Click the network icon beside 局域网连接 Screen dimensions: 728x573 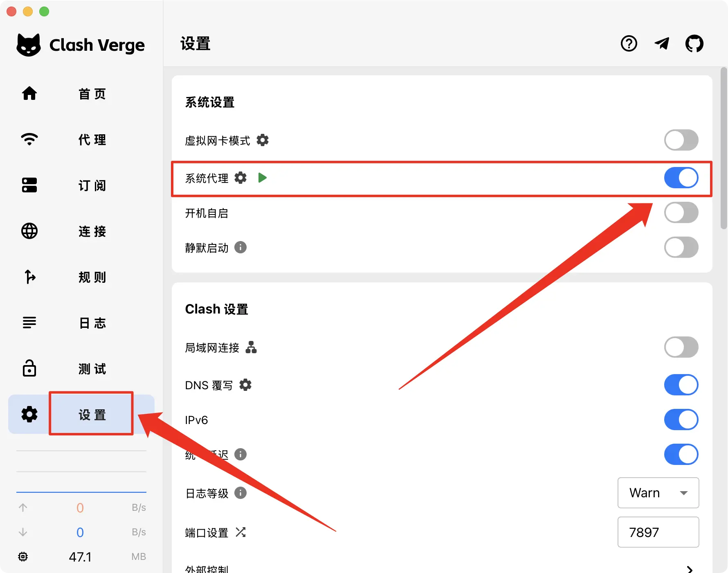click(251, 347)
